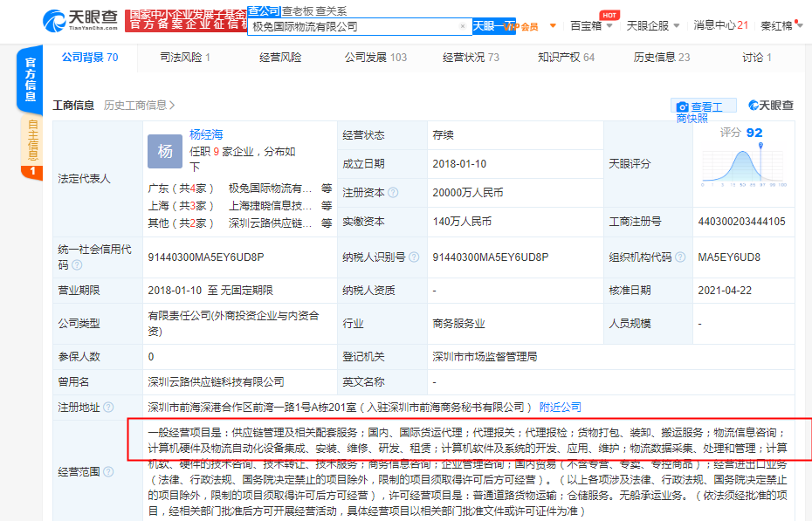Click the 天眼一下 search button
This screenshot has width=812, height=521.
click(493, 26)
